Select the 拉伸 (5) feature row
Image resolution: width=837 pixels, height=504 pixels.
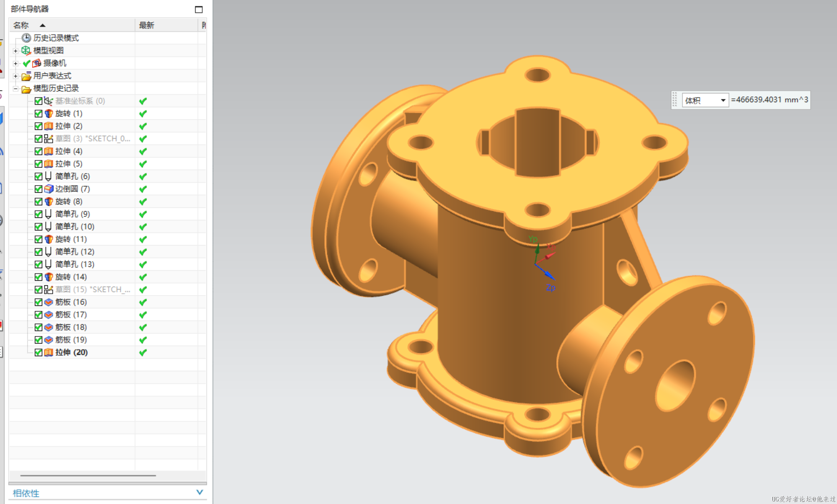click(x=108, y=164)
